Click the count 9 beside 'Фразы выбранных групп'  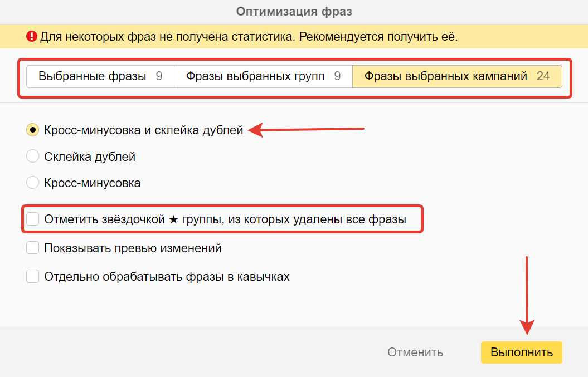(x=337, y=77)
